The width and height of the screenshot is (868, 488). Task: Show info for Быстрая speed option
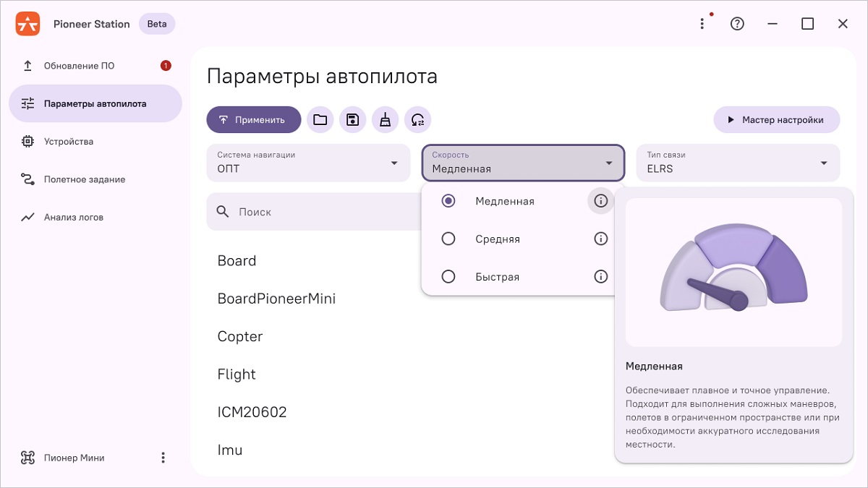[600, 276]
